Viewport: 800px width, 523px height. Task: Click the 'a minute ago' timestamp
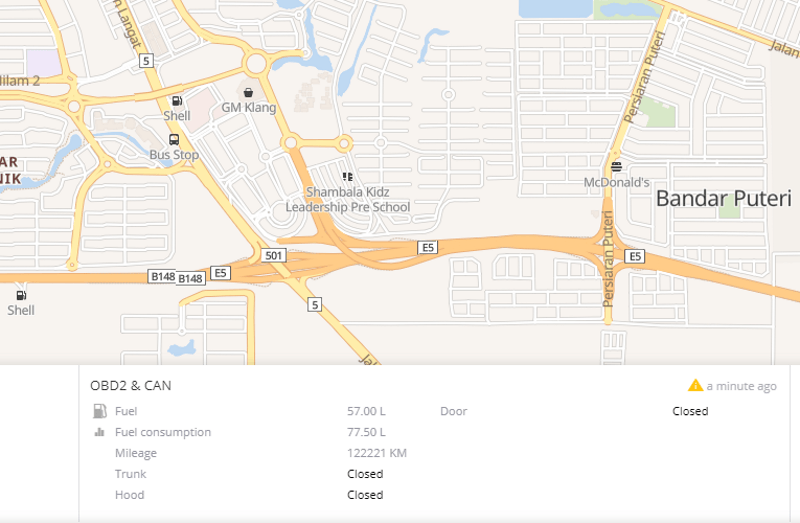point(741,386)
